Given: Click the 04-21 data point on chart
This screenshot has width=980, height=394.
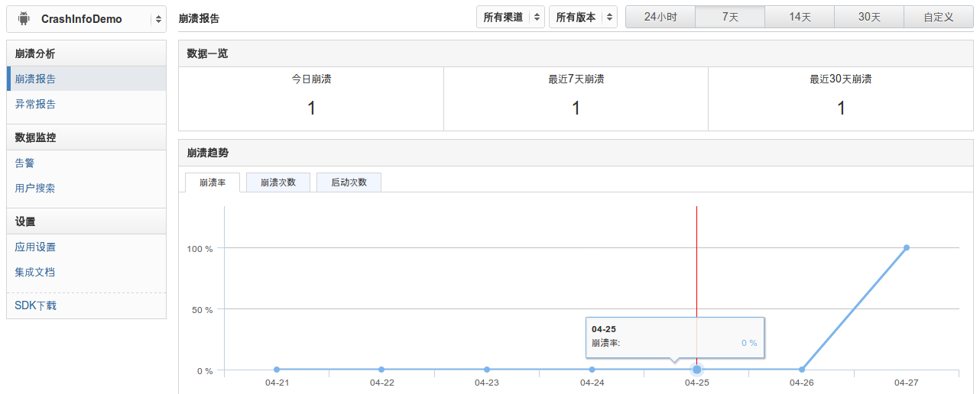Looking at the screenshot, I should click(277, 370).
